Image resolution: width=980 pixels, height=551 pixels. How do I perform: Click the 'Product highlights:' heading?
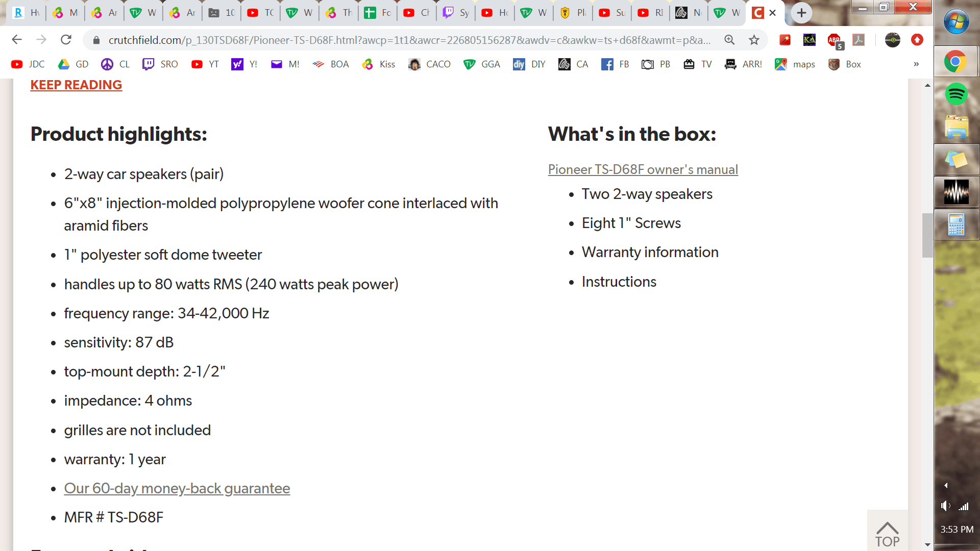pyautogui.click(x=119, y=134)
